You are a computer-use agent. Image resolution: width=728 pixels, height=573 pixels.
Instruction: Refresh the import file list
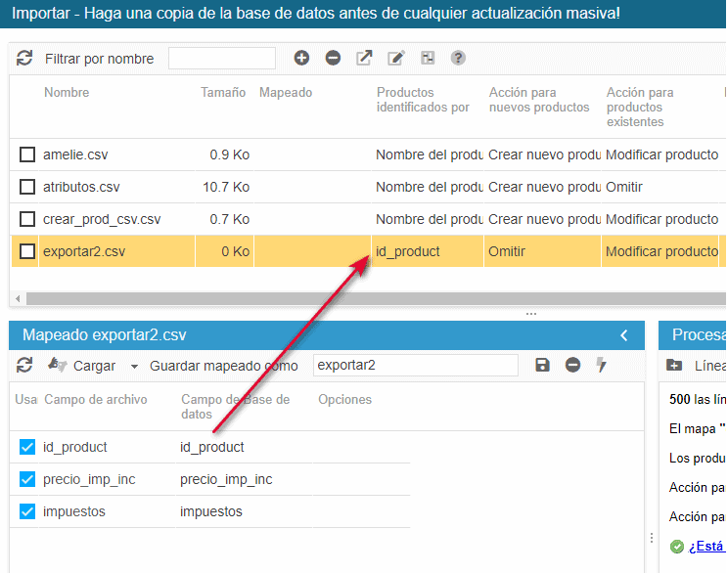point(25,59)
